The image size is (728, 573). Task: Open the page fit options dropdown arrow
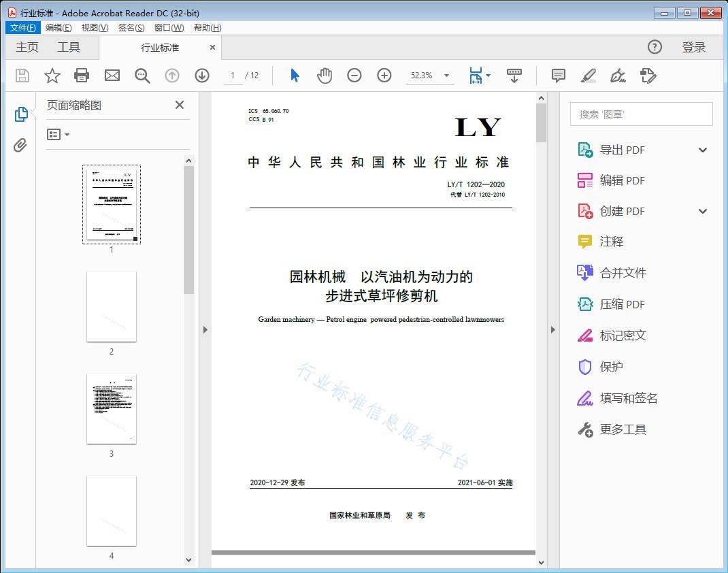(487, 76)
